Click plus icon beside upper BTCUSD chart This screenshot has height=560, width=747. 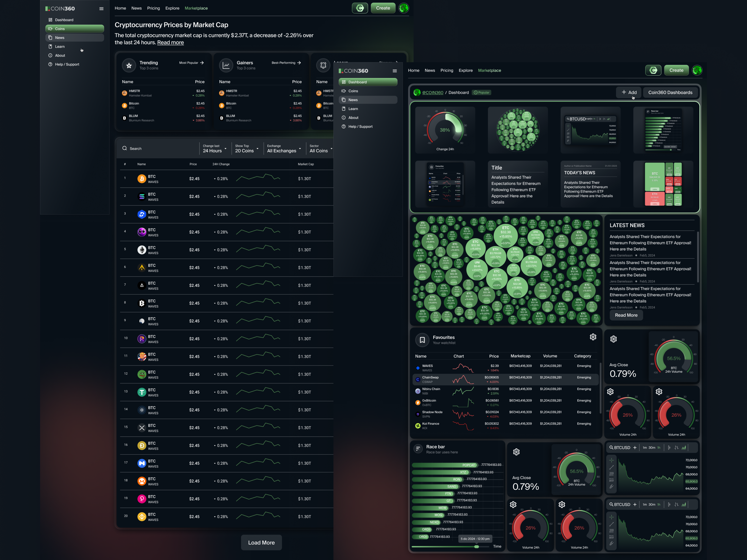click(635, 448)
